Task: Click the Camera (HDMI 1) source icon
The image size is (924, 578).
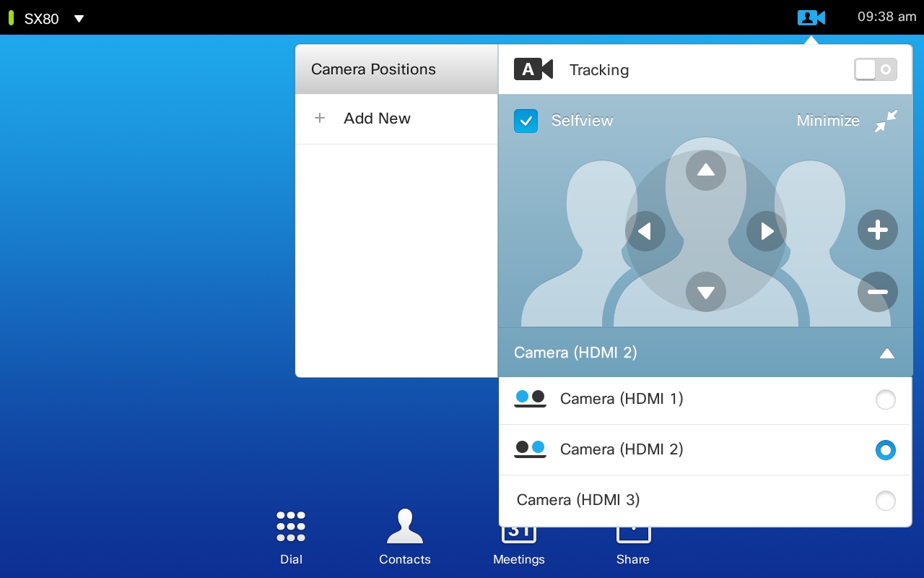Action: click(x=530, y=399)
